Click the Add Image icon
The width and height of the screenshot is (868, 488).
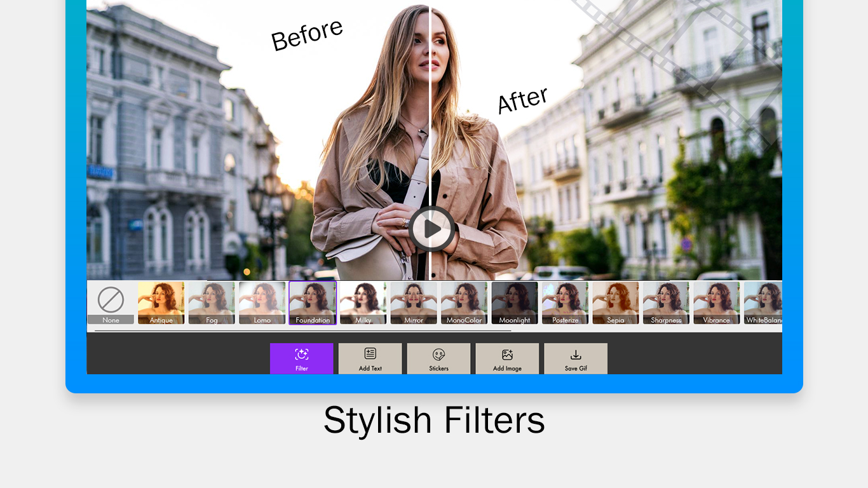[x=507, y=355]
